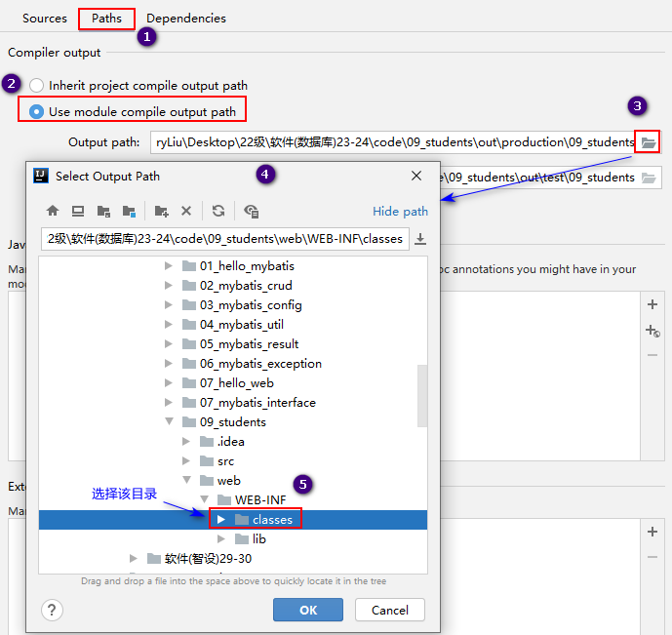Click the file tree vertical scrollbar
This screenshot has width=672, height=635.
coord(422,395)
